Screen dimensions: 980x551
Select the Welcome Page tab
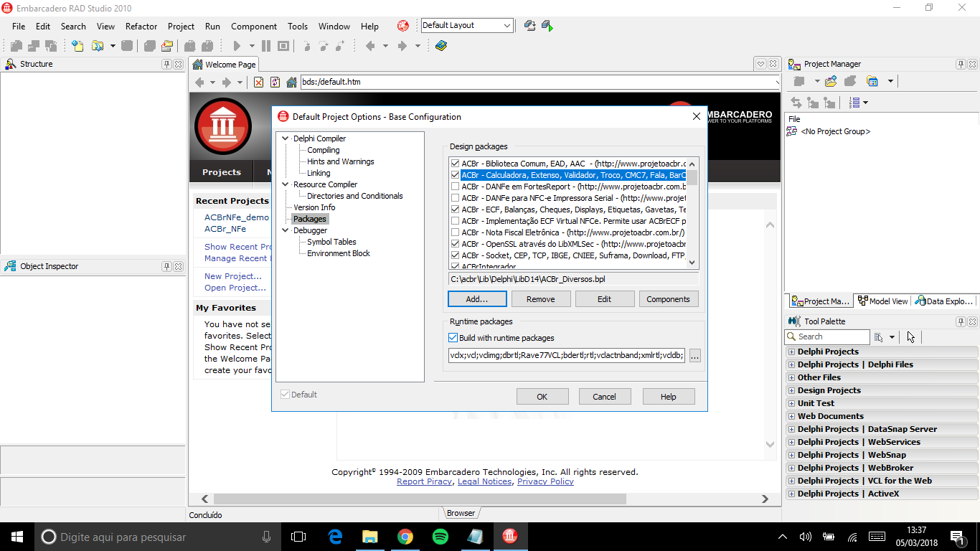coord(224,65)
